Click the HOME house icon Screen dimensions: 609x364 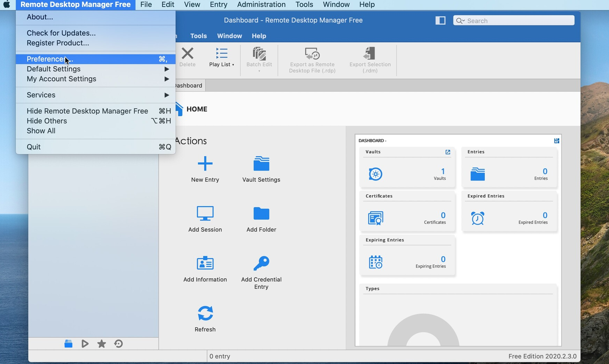[179, 109]
